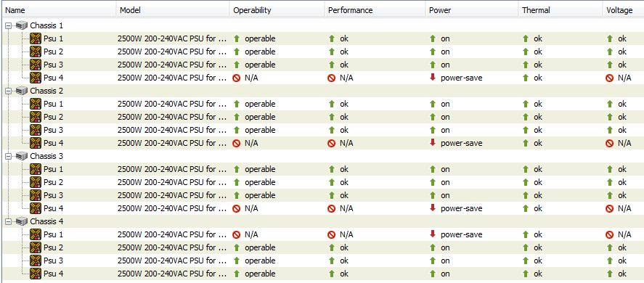Select Psu 2 icon under Chassis 3
The height and width of the screenshot is (283, 644).
(36, 182)
